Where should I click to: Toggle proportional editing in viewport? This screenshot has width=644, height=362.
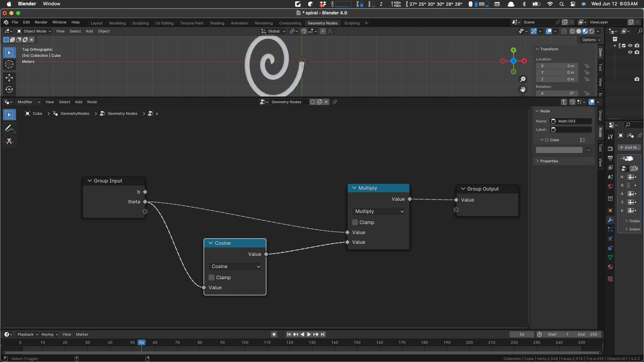click(323, 31)
